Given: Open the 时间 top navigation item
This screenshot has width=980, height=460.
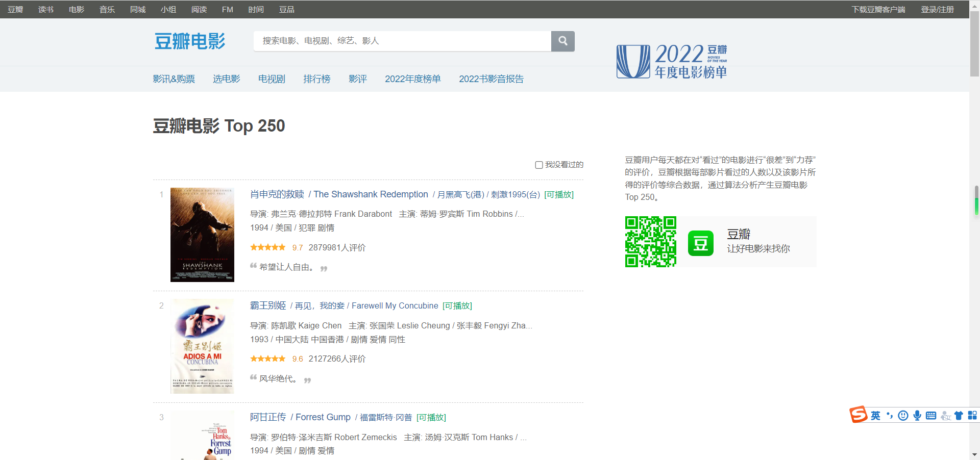Looking at the screenshot, I should [256, 9].
